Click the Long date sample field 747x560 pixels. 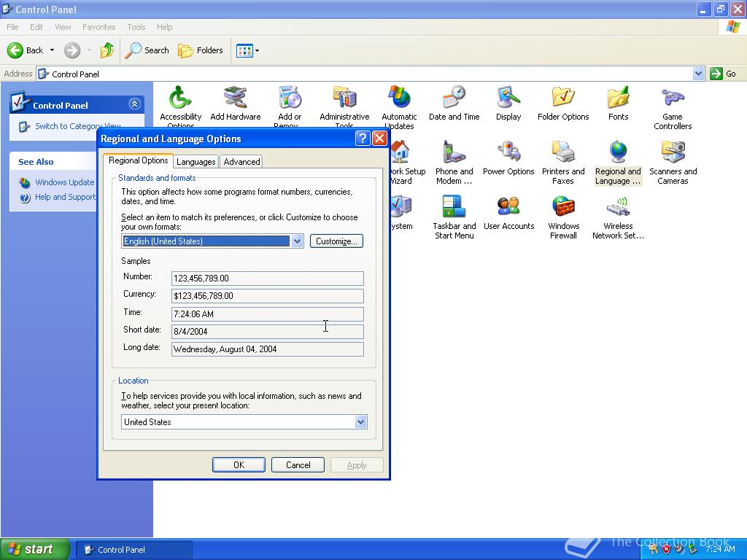[x=267, y=349]
